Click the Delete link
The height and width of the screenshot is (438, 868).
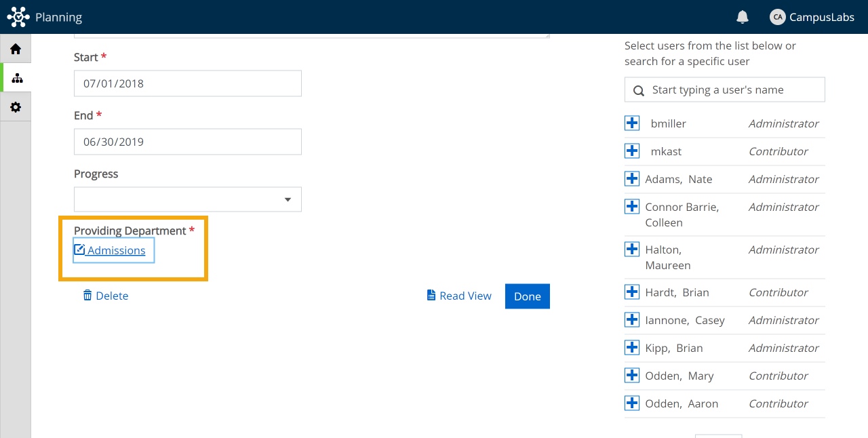point(106,296)
